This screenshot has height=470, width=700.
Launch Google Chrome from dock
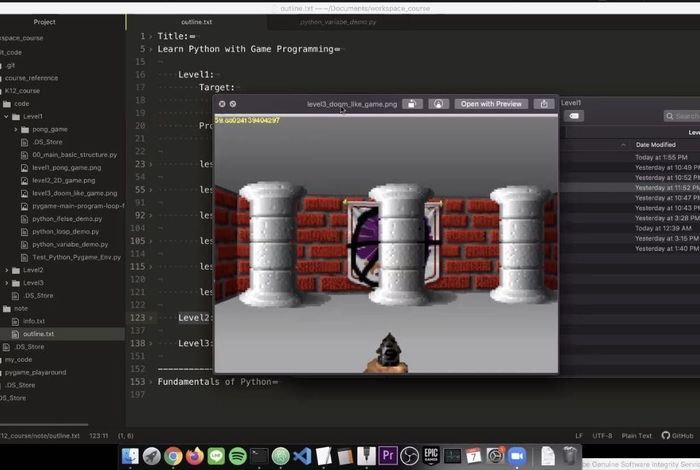coord(173,456)
